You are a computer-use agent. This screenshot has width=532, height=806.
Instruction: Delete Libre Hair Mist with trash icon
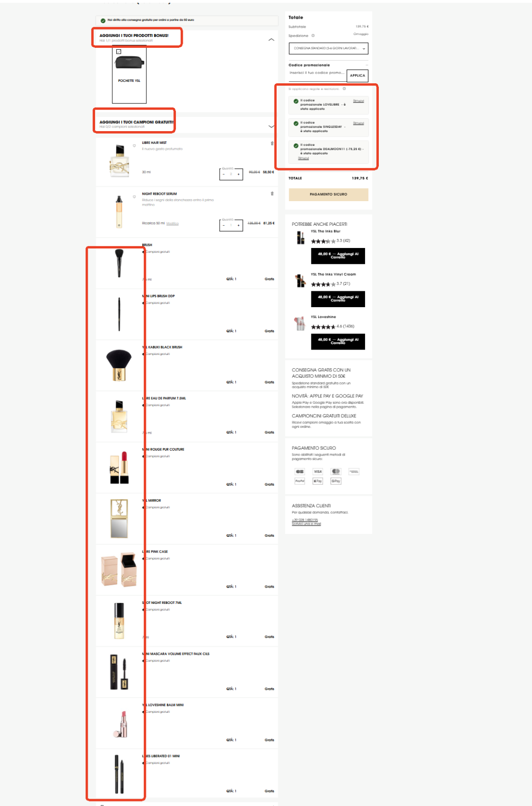272,143
